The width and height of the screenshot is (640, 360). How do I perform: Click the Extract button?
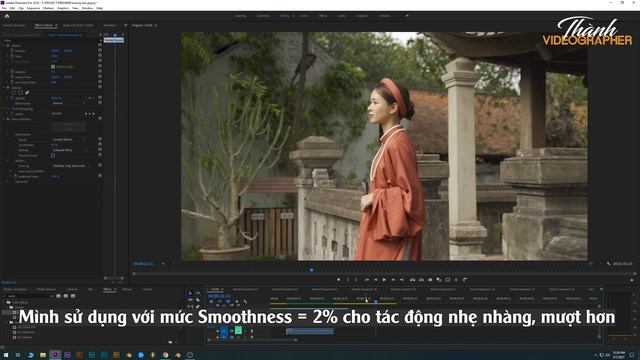click(421, 280)
